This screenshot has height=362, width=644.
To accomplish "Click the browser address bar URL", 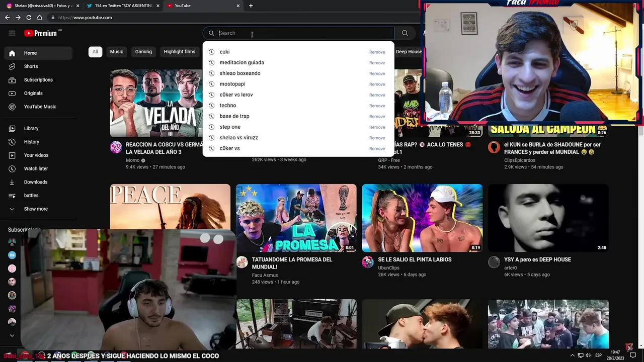I will pos(85,18).
